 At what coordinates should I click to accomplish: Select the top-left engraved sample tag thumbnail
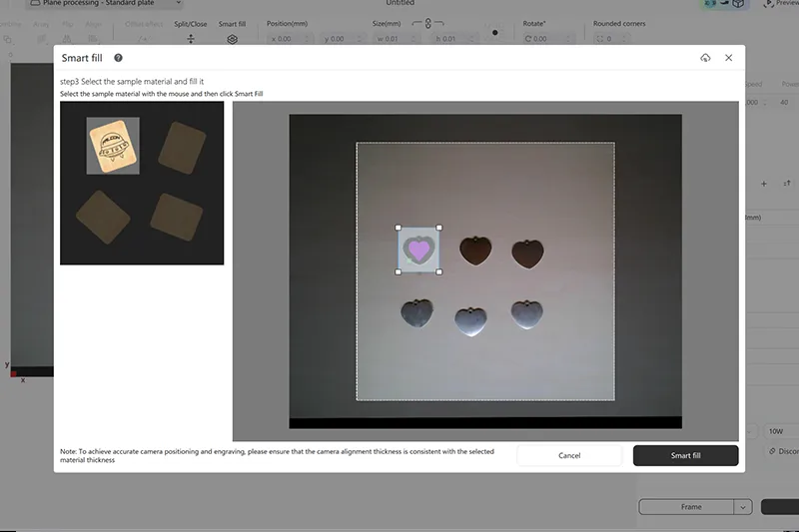click(x=112, y=146)
